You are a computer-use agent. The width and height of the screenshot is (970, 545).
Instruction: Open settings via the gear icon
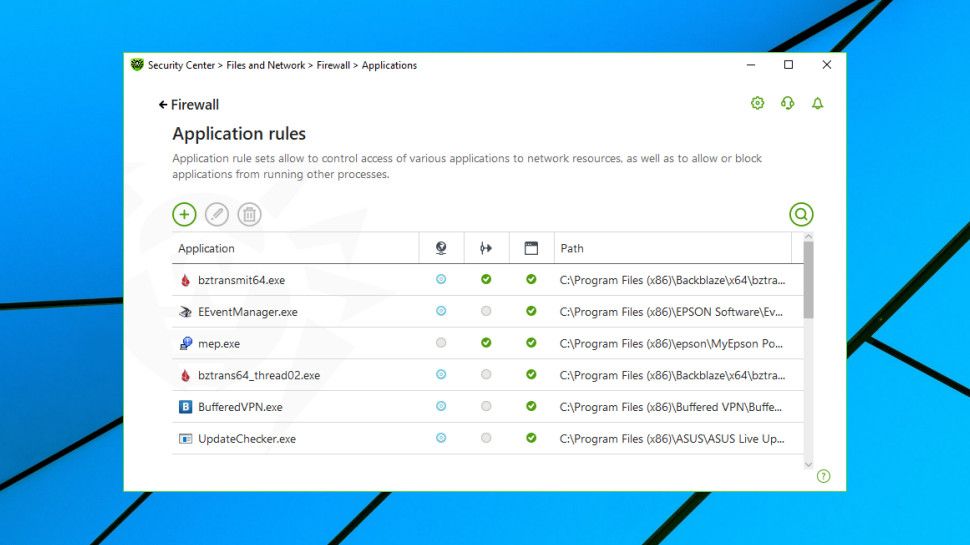757,103
